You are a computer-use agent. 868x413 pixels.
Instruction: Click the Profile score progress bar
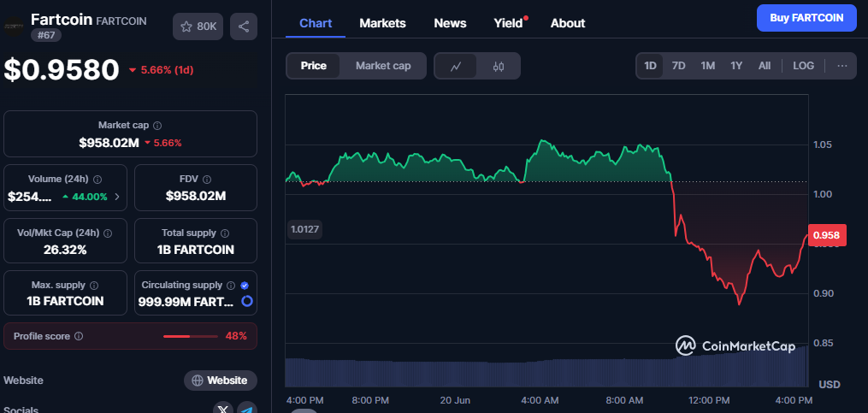click(x=191, y=336)
